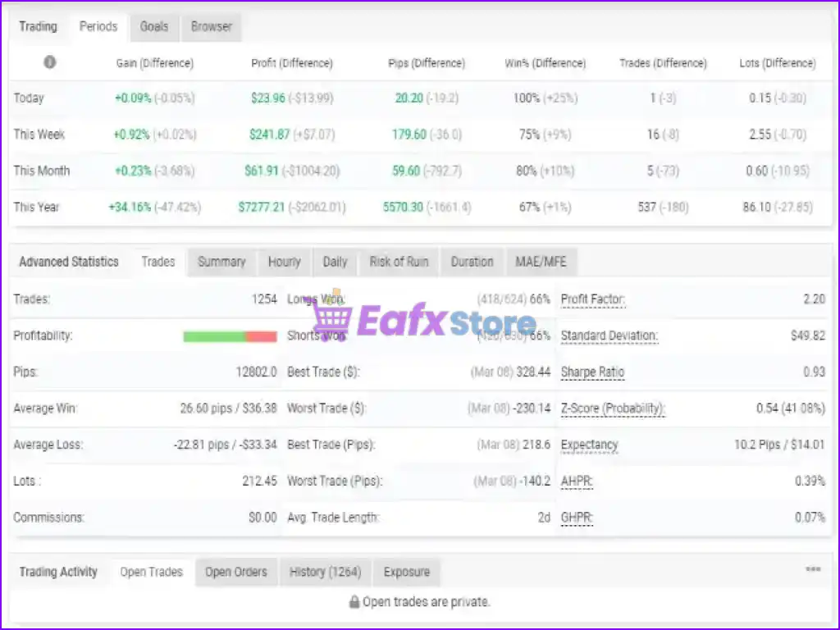Screen dimensions: 840x630
Task: Click the Profit (Difference) column header
Action: (292, 63)
